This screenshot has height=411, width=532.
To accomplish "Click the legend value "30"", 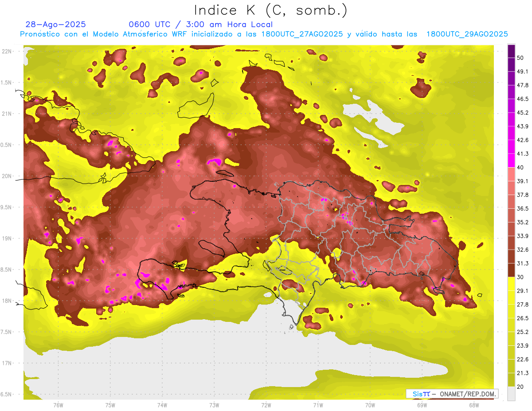I will pos(521,277).
